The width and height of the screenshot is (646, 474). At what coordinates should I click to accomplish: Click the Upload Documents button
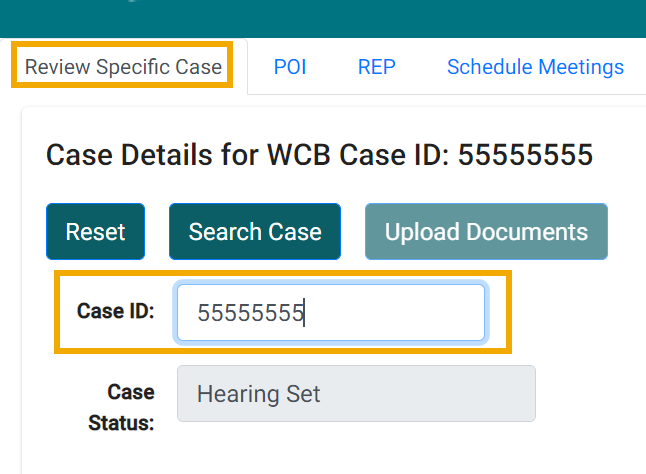(x=486, y=232)
